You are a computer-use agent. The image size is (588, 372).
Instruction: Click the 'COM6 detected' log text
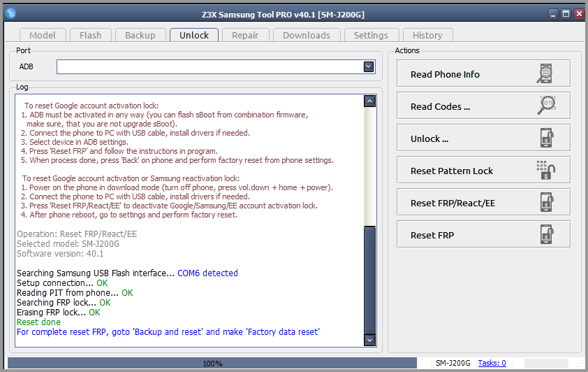click(207, 273)
